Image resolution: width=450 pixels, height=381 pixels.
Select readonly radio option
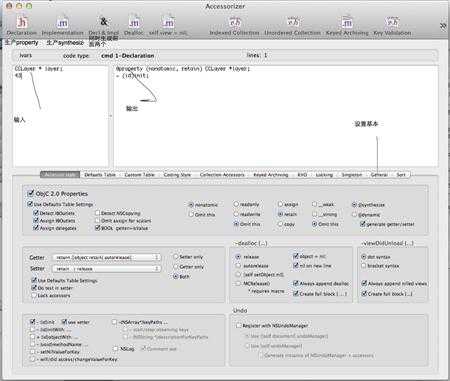(236, 204)
